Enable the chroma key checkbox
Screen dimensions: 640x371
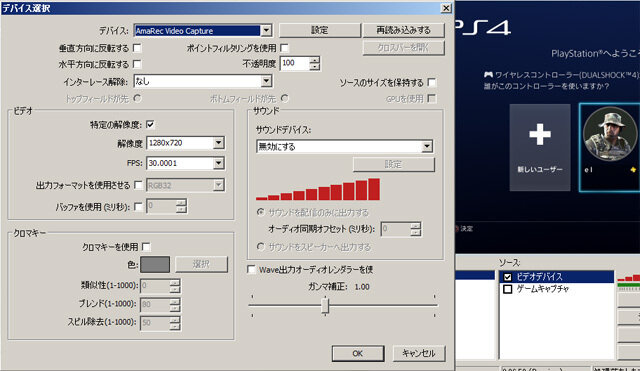point(146,247)
